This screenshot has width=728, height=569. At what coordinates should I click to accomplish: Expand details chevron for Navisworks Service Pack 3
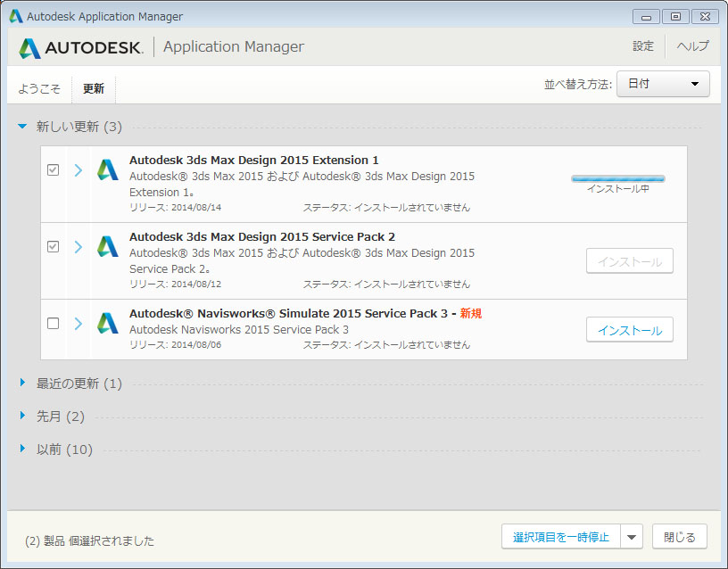click(x=79, y=323)
